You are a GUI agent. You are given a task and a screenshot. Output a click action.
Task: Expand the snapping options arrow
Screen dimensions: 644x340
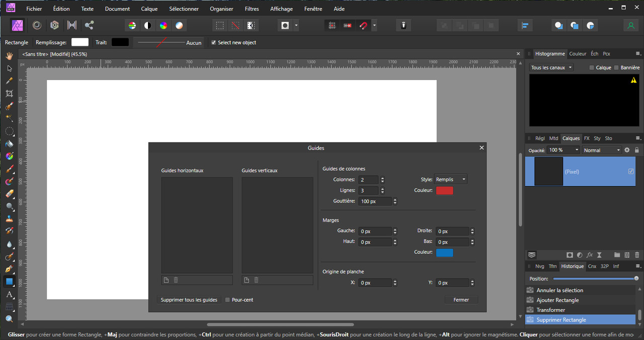[x=374, y=25]
